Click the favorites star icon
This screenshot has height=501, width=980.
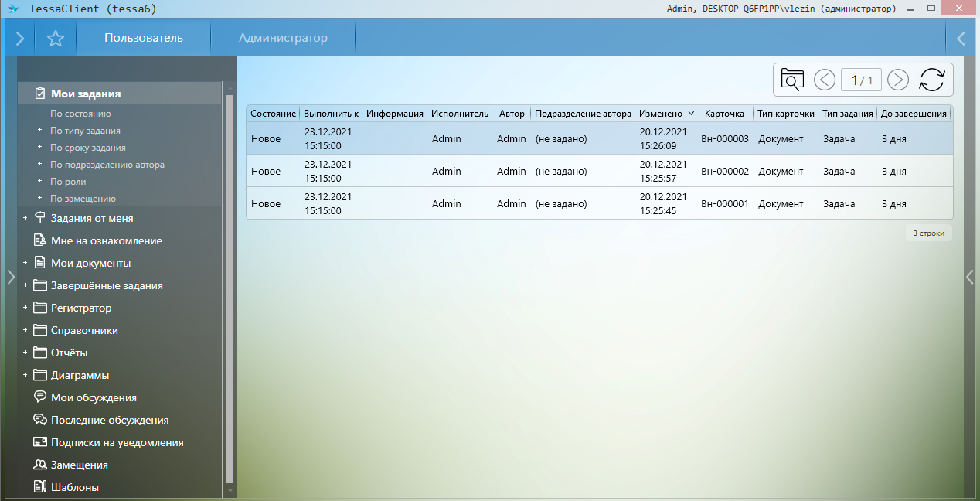click(56, 39)
